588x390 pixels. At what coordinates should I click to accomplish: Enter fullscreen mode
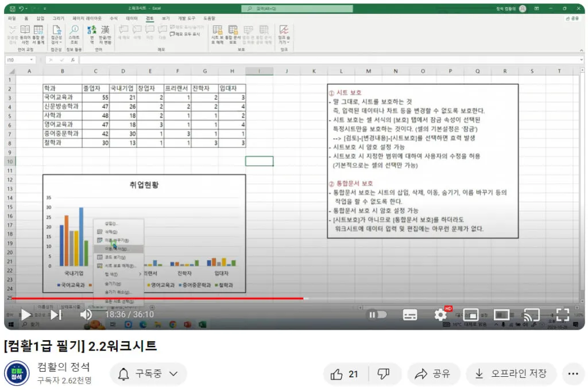coord(562,315)
